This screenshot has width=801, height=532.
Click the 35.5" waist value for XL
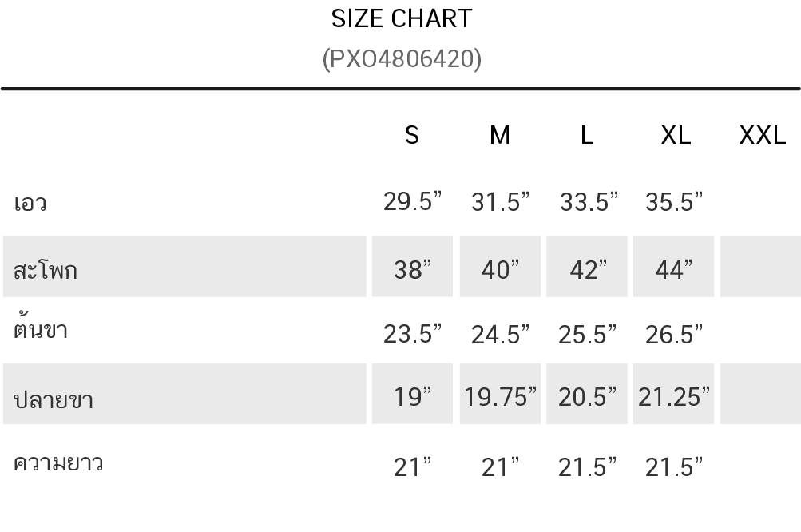click(674, 201)
